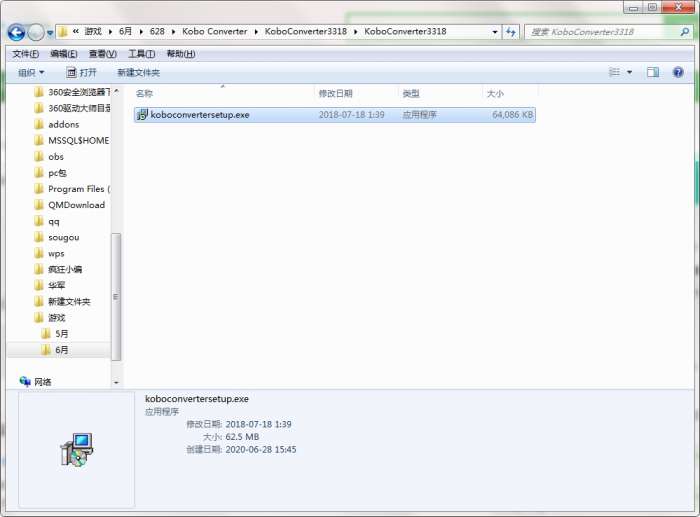Navigate to Kobo Converter breadcrumb
The image size is (700, 517).
tap(214, 31)
